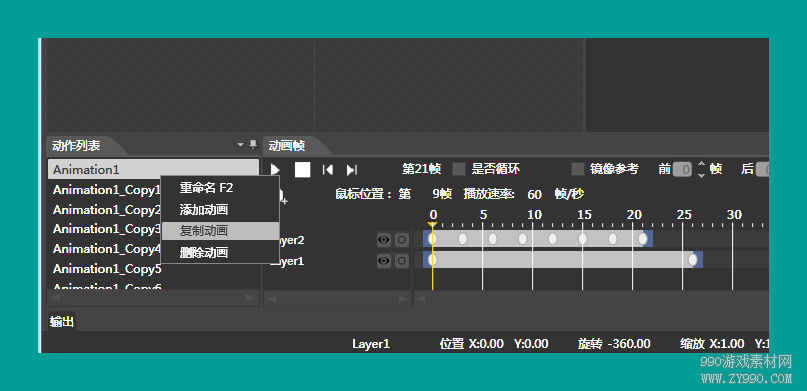807x391 pixels.
Task: Select Layer2's keyframe at frame 3
Action: click(463, 239)
